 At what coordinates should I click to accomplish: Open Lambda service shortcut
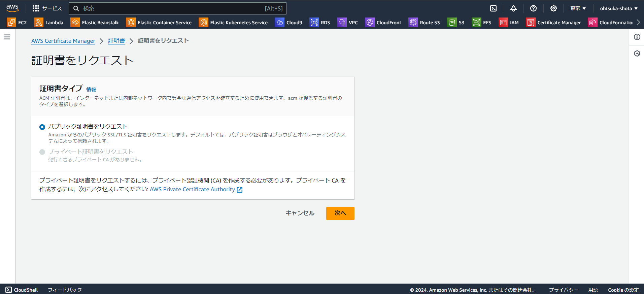(49, 23)
